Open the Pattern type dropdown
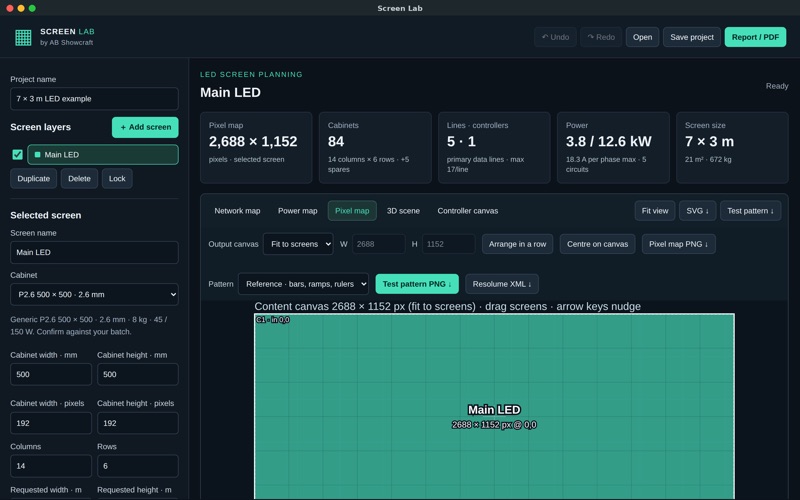800x500 pixels. 304,284
